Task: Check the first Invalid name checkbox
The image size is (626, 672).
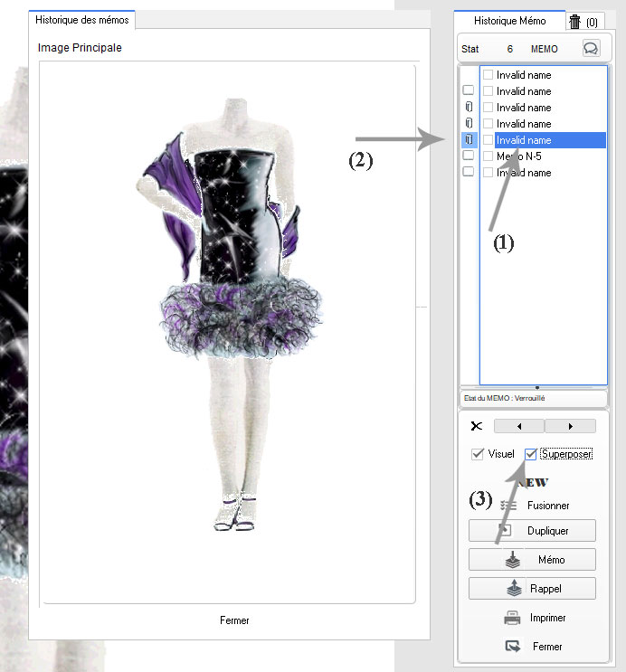Action: (x=488, y=75)
